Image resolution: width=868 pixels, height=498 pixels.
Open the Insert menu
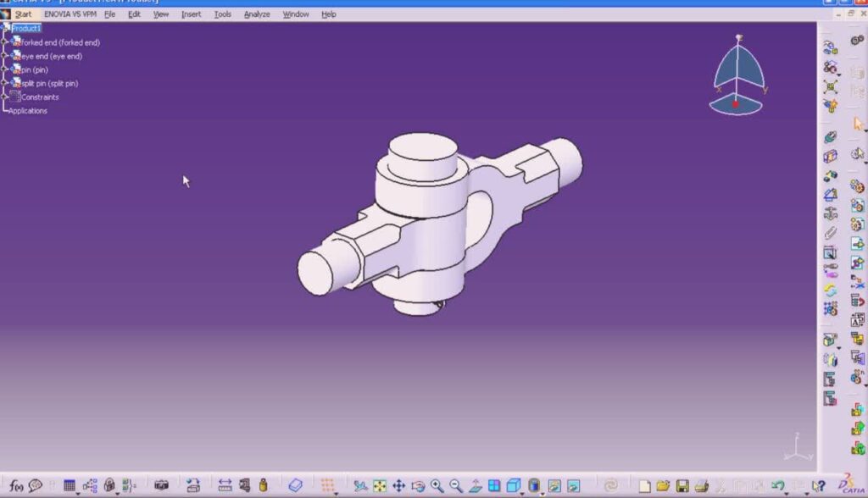tap(191, 14)
